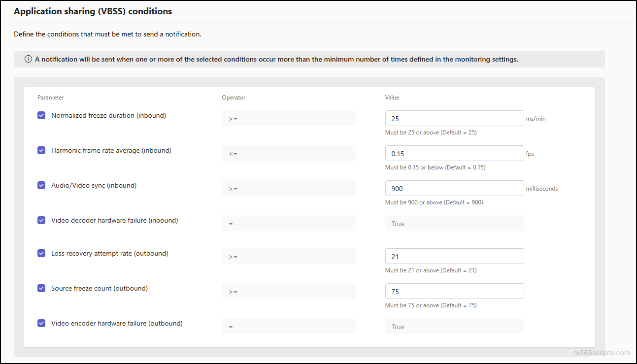
Task: Click the Harmonic frame rate average (inbound) label
Action: tap(111, 151)
